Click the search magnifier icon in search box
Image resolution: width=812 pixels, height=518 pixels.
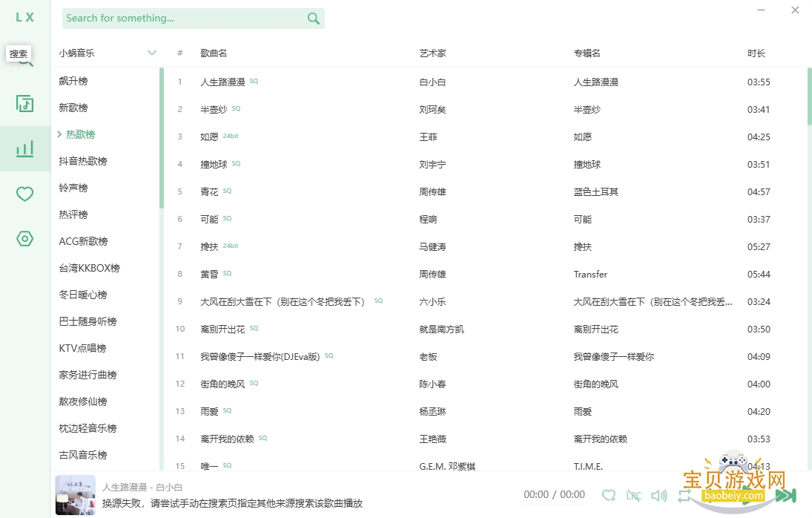coord(313,19)
